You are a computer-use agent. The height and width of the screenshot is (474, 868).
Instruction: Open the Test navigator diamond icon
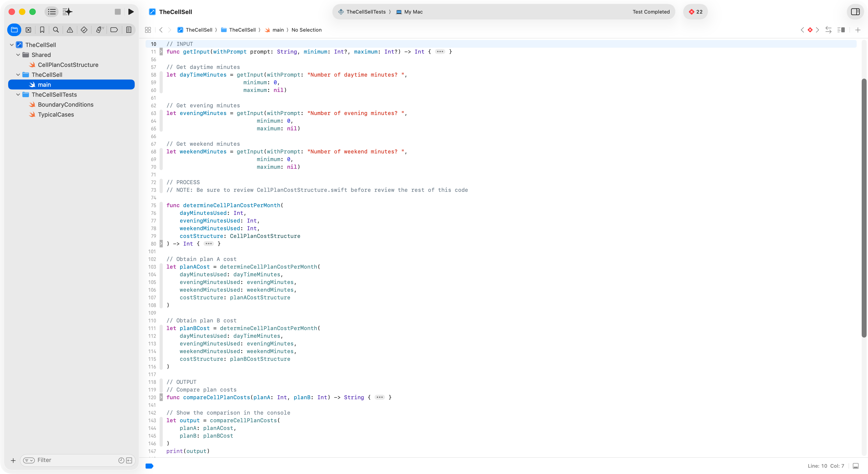coord(84,30)
